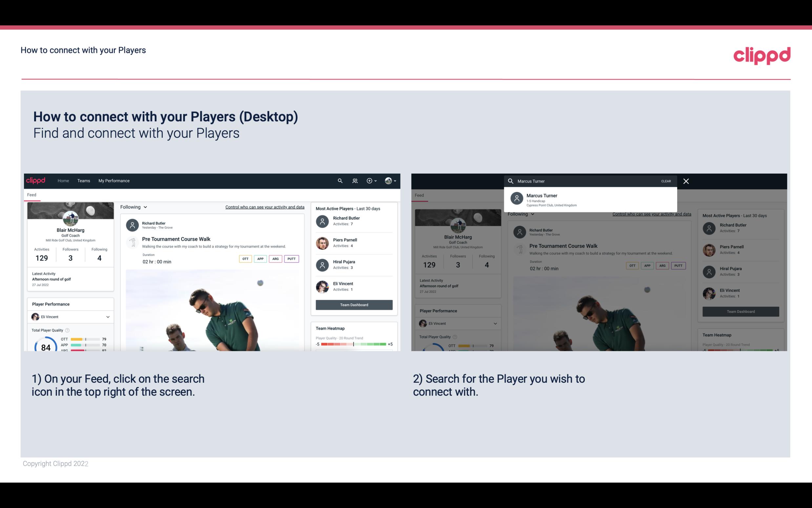Click the Teams navigation icon
Screen dimensions: 812x508
[x=84, y=180]
